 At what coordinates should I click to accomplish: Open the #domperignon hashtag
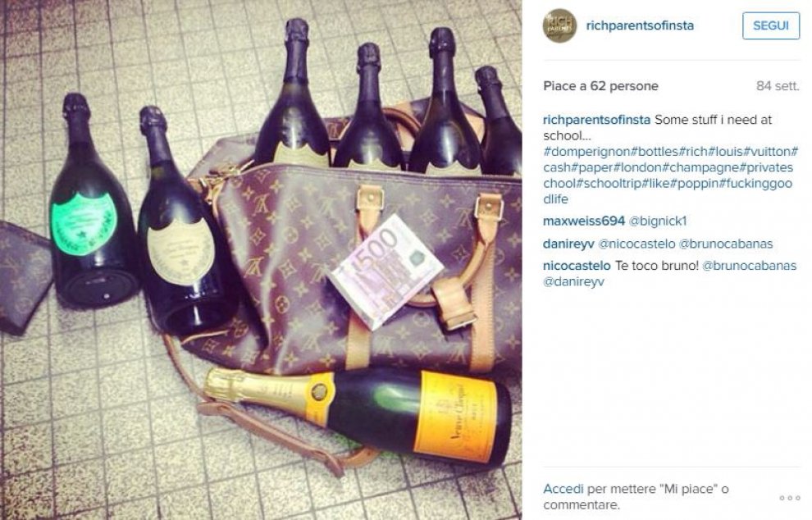click(x=587, y=152)
